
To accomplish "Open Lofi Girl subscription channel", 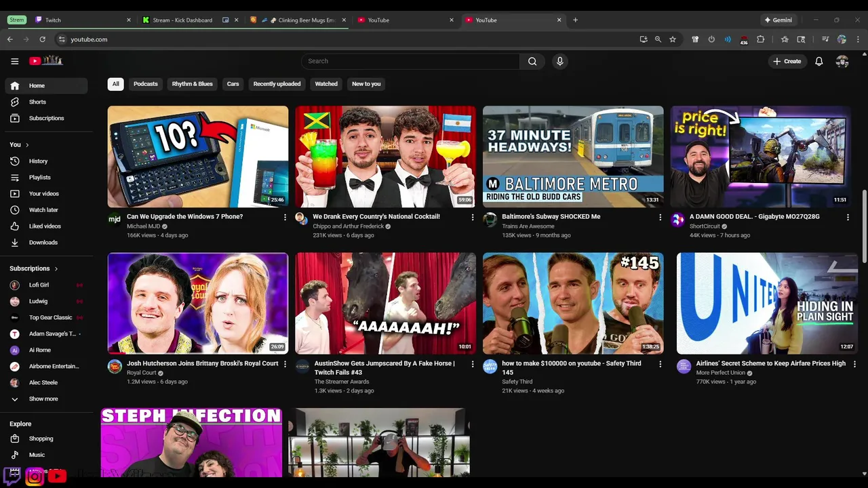I will (x=46, y=285).
